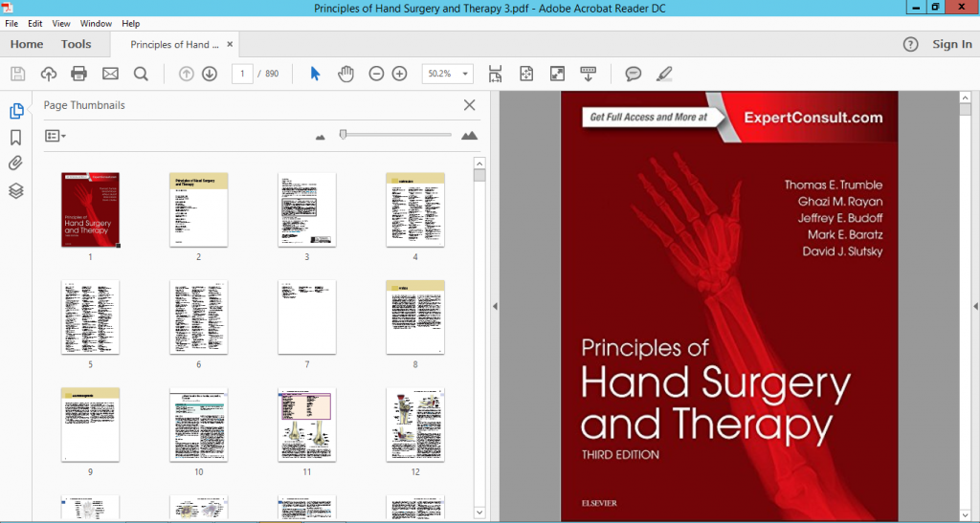Go to previous page arrow
Image resolution: width=980 pixels, height=523 pixels.
click(x=187, y=74)
